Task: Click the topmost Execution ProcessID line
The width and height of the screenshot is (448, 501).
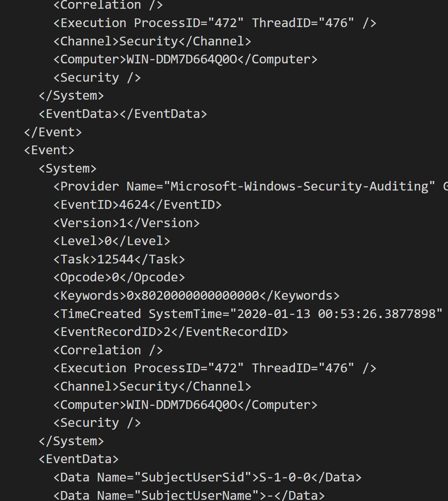Action: pos(215,23)
